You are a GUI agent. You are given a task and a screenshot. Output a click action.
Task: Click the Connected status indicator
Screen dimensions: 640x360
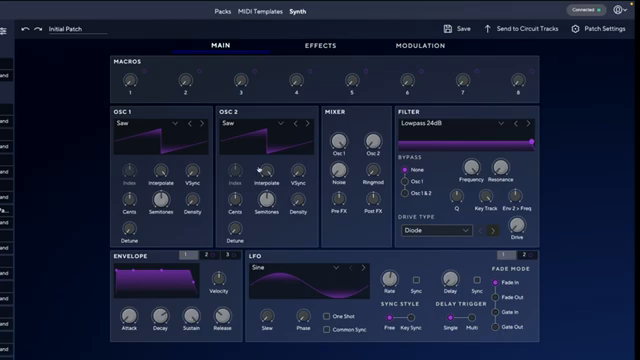pos(586,10)
